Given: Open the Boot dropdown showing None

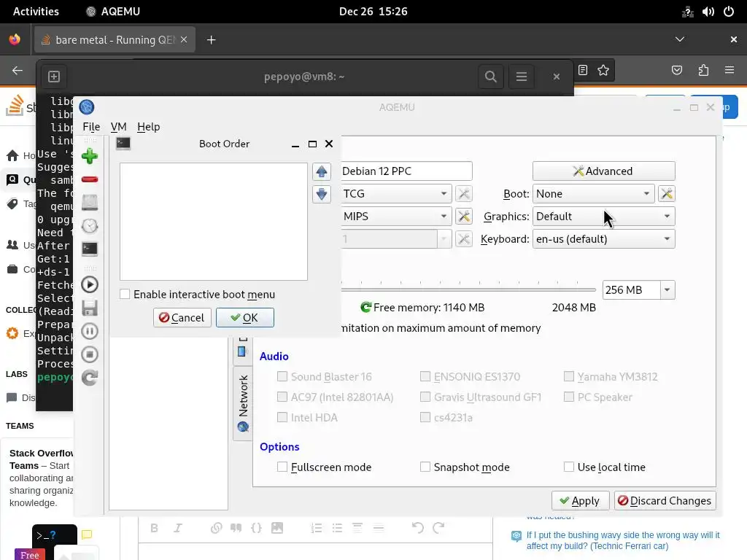Looking at the screenshot, I should (x=593, y=194).
